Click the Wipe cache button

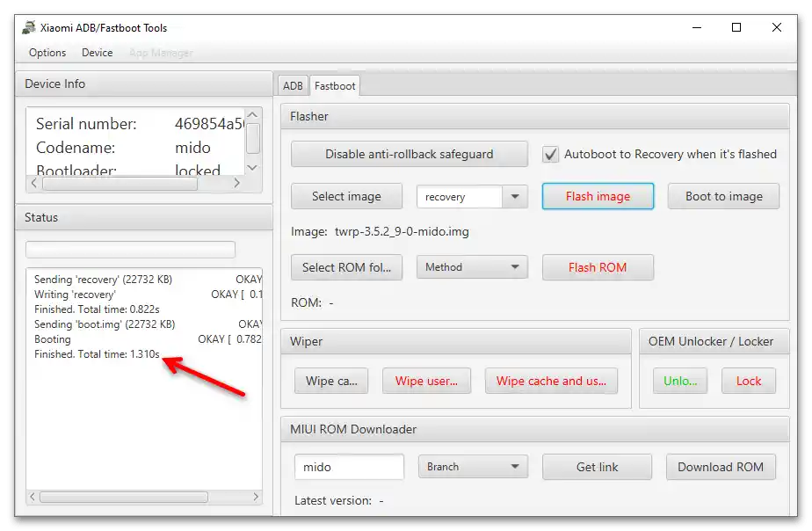331,381
